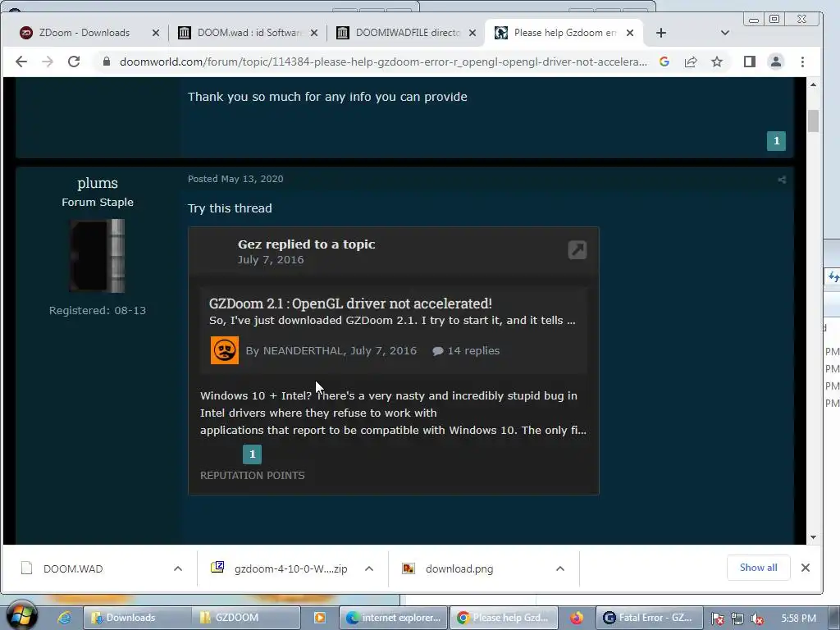Open GZDoom 2.1 OpenGL driver not accelerated thread
This screenshot has height=630, width=840.
[350, 304]
